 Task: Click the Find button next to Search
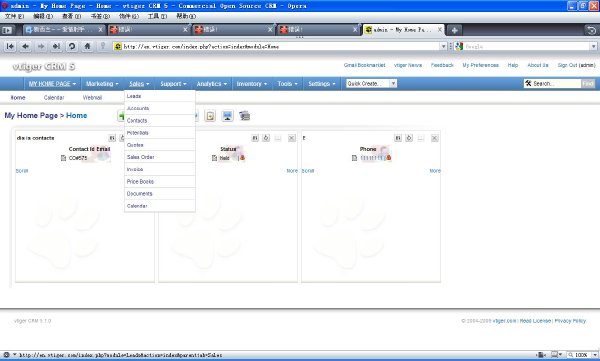[589, 83]
